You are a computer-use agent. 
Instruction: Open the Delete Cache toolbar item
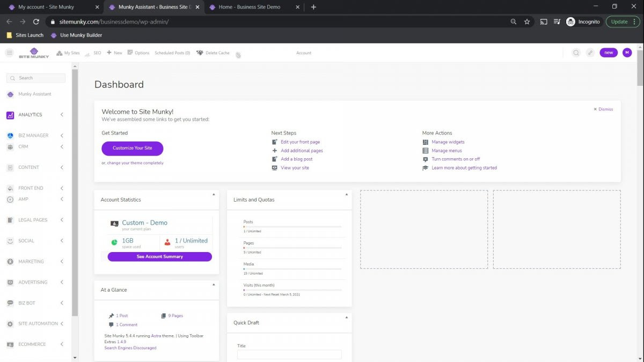[213, 53]
